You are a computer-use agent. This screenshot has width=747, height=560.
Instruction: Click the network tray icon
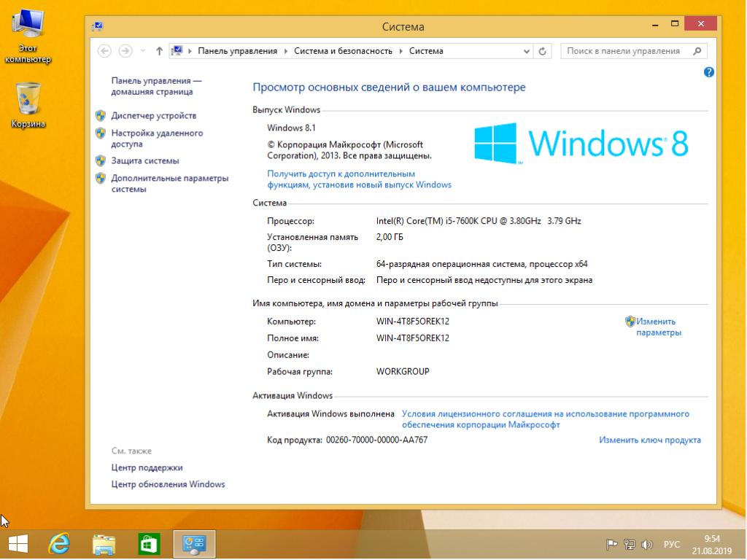(x=630, y=544)
